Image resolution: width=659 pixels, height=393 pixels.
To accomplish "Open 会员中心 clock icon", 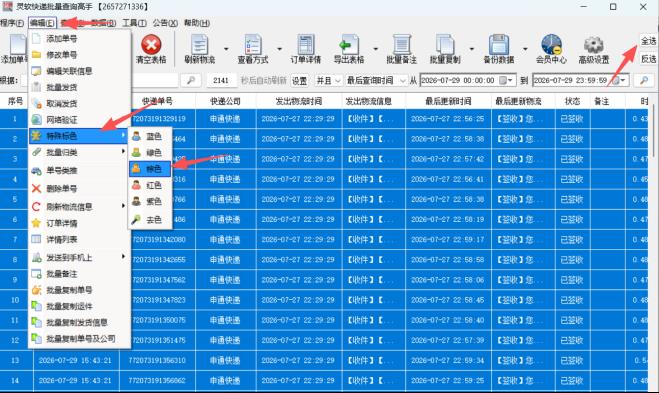I will (551, 45).
